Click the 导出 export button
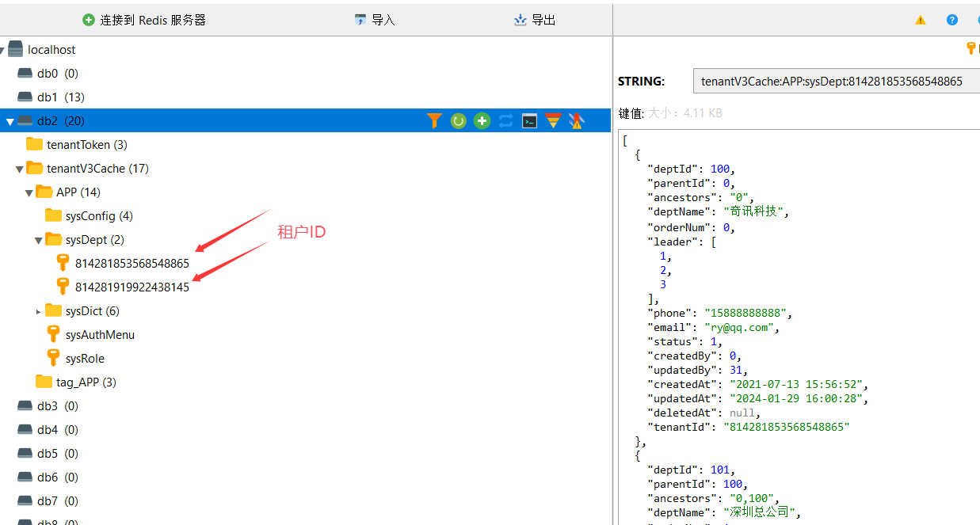Viewport: 980px width, 525px height. 535,20
